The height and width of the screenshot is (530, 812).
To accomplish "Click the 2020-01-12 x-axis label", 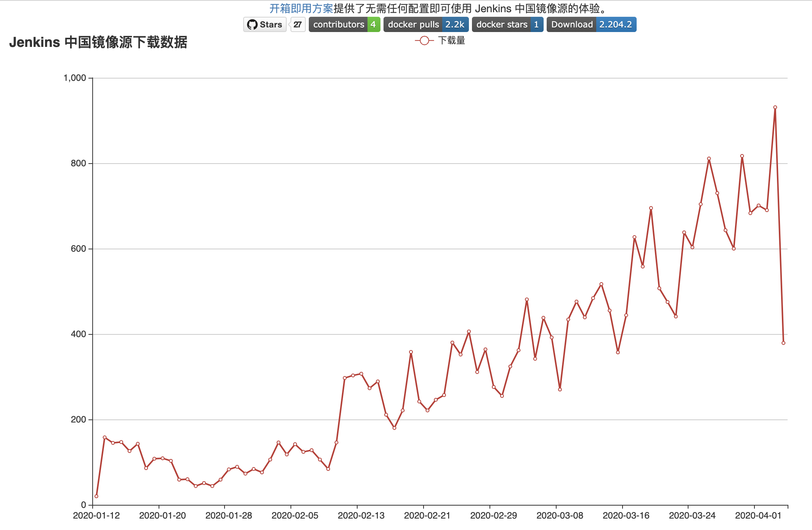I will pyautogui.click(x=96, y=516).
